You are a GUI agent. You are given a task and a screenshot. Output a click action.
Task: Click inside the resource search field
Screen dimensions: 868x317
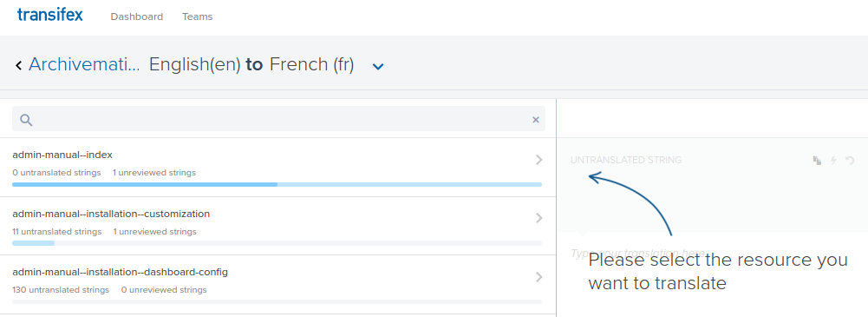tap(278, 119)
